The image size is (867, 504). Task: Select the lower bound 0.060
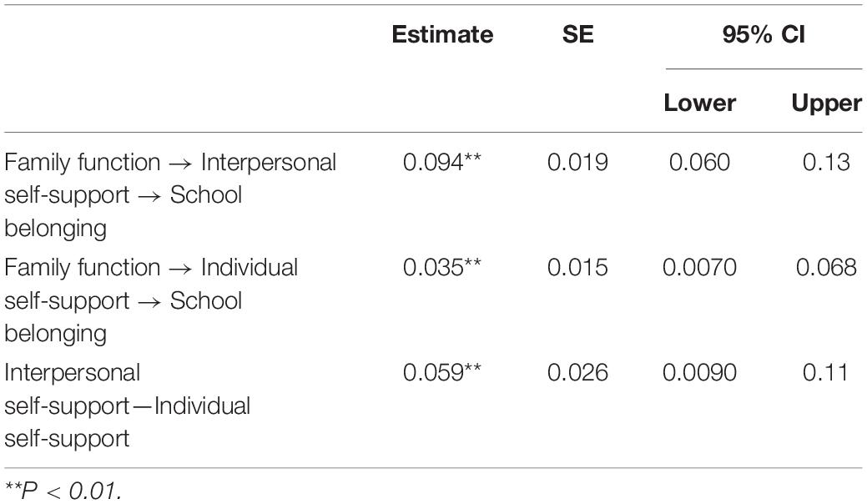[x=699, y=162]
